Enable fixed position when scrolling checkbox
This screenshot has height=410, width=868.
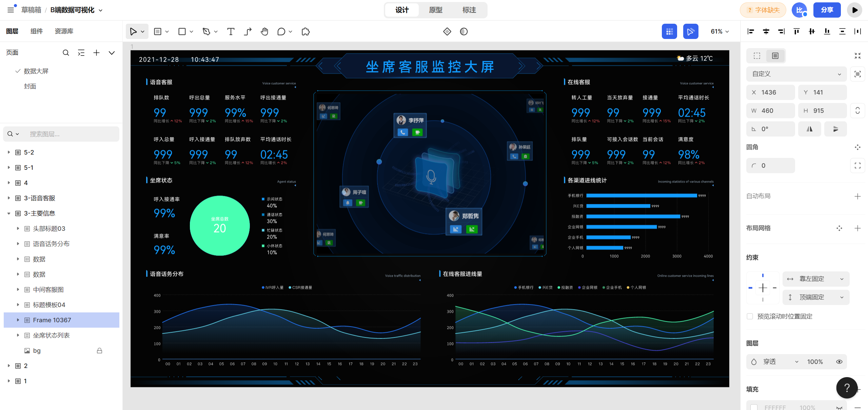750,316
